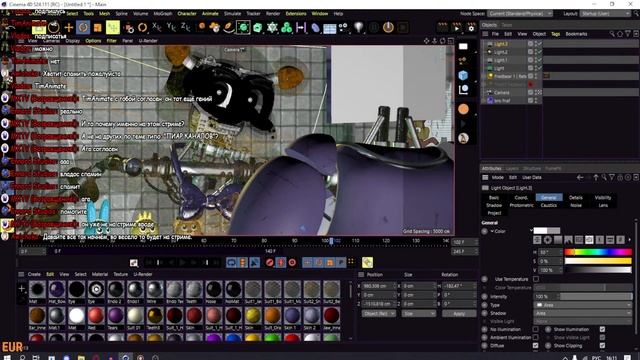Viewport: 640px width, 360px height.
Task: Switch to Shadow tab in Attributes
Action: pos(494,205)
